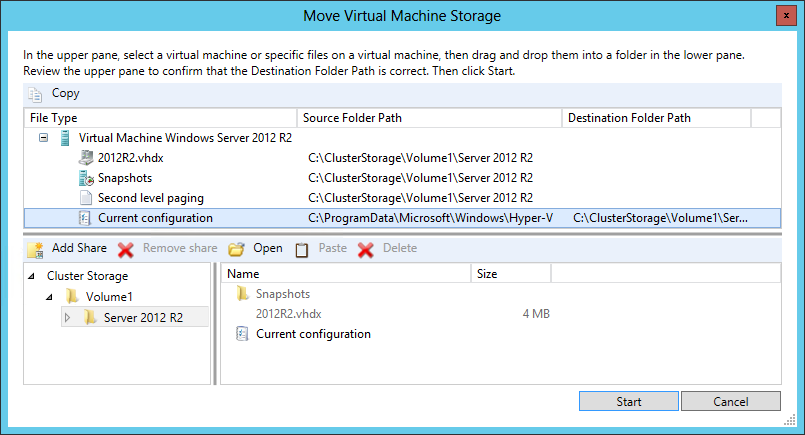Click the Second level paging file icon
The image size is (805, 435).
86,198
